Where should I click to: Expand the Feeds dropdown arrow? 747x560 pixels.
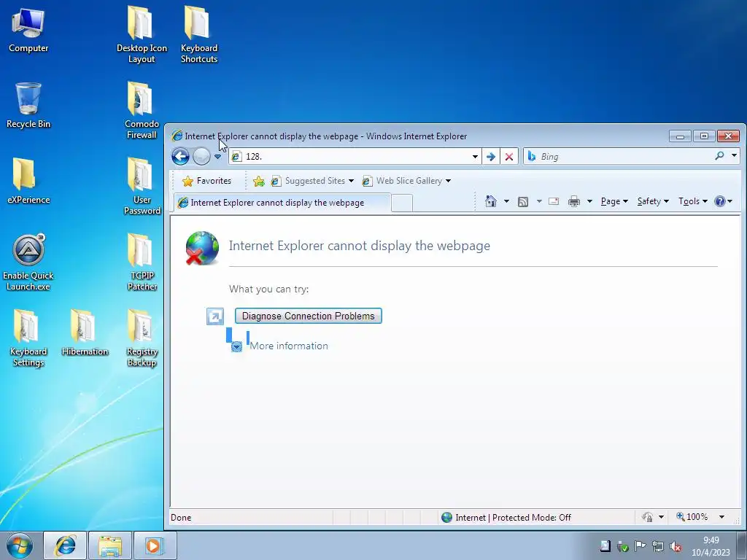[x=539, y=201]
